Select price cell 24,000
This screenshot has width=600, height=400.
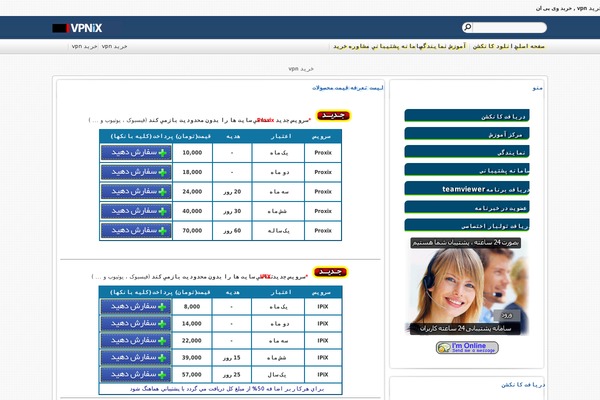point(192,191)
